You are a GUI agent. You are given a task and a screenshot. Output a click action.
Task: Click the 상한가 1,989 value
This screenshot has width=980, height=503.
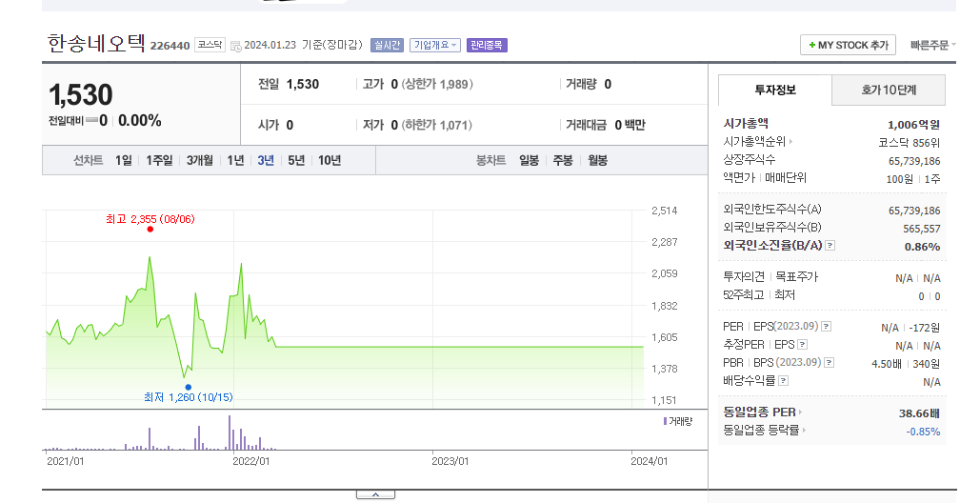[437, 85]
